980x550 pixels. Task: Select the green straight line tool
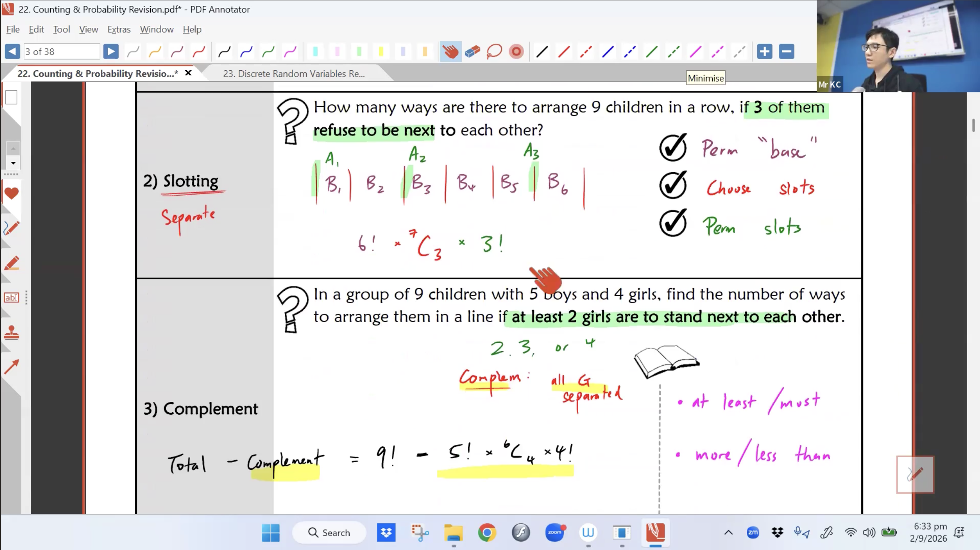point(652,52)
